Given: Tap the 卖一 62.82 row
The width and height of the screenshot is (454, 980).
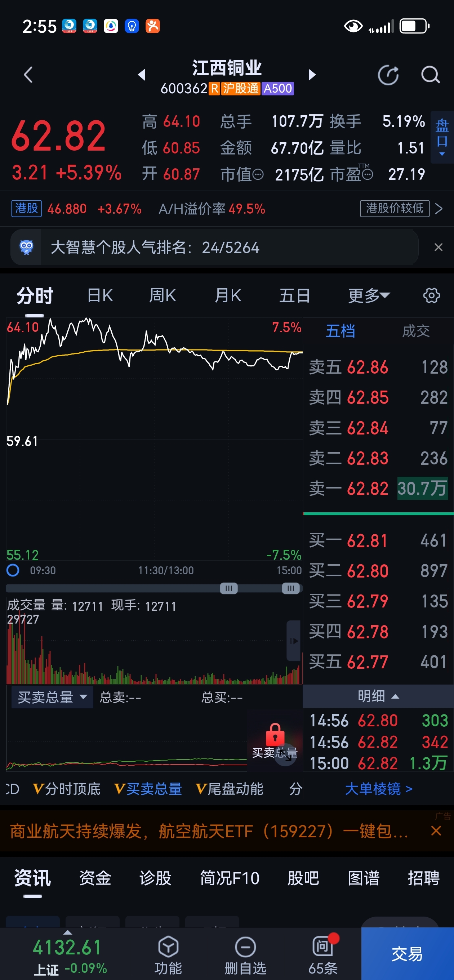Looking at the screenshot, I should click(x=378, y=489).
